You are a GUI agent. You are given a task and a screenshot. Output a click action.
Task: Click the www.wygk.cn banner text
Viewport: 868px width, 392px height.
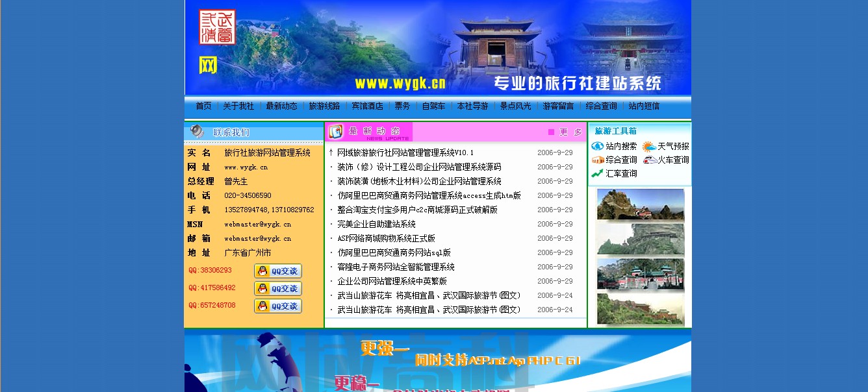400,83
